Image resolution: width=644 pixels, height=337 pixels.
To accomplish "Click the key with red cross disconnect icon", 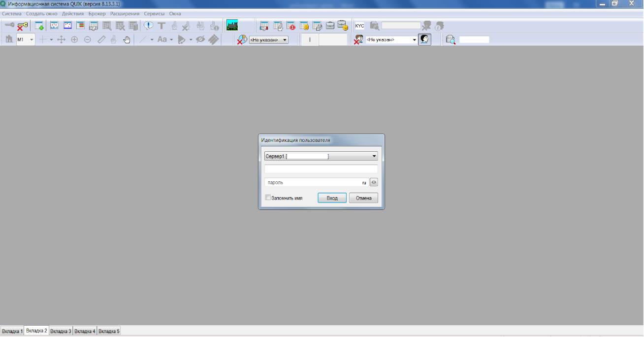I will click(x=23, y=26).
